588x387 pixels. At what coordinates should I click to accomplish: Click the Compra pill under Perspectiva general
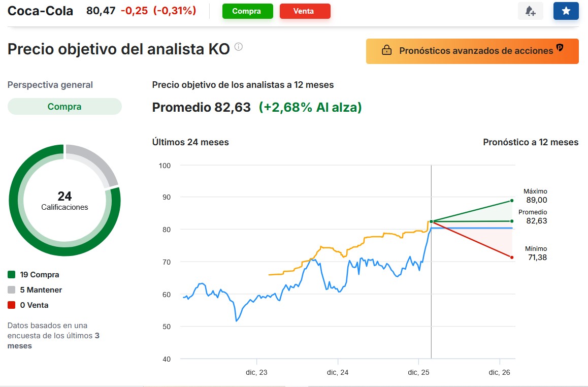click(x=64, y=107)
